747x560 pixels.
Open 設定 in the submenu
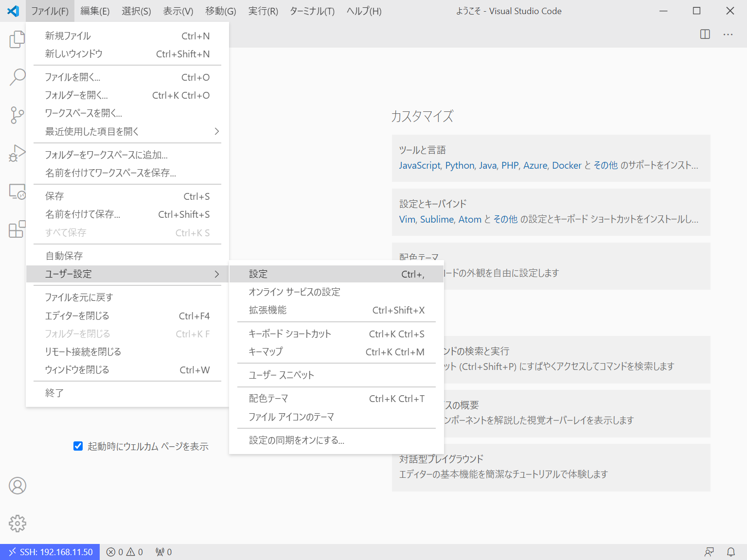(337, 274)
